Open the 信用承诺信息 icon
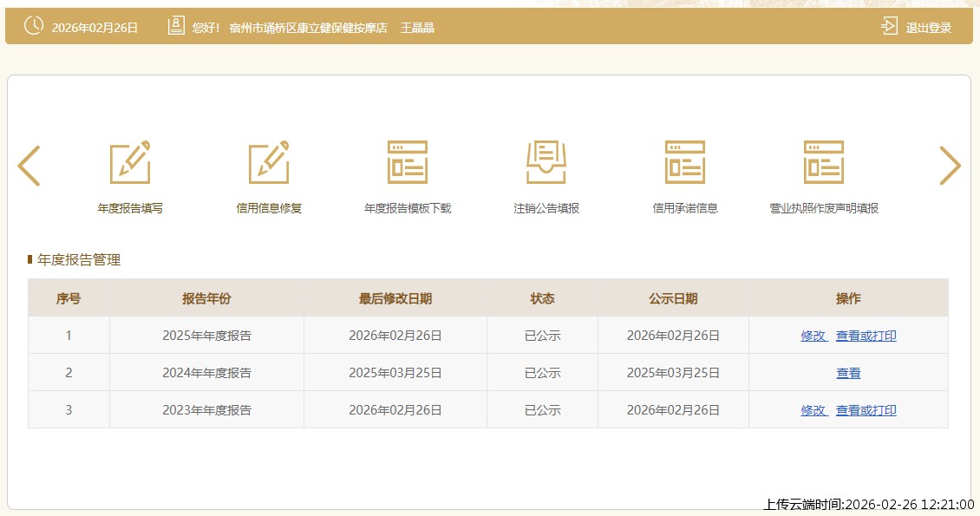This screenshot has height=516, width=980. point(685,162)
